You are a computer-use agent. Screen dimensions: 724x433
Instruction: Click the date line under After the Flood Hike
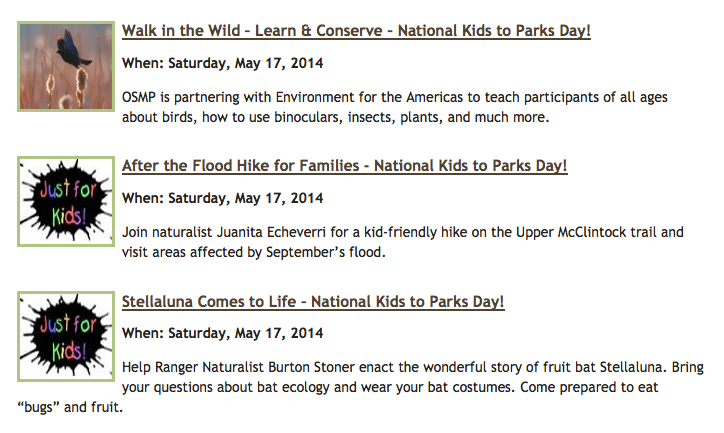coord(222,198)
